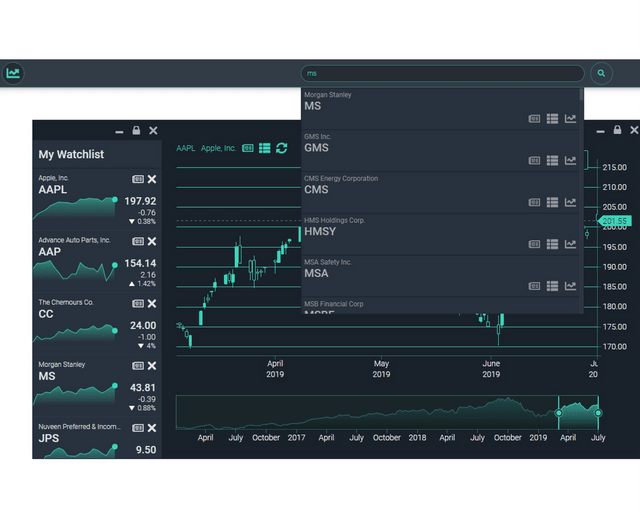Select CMS Energy Corporation search result

click(440, 193)
